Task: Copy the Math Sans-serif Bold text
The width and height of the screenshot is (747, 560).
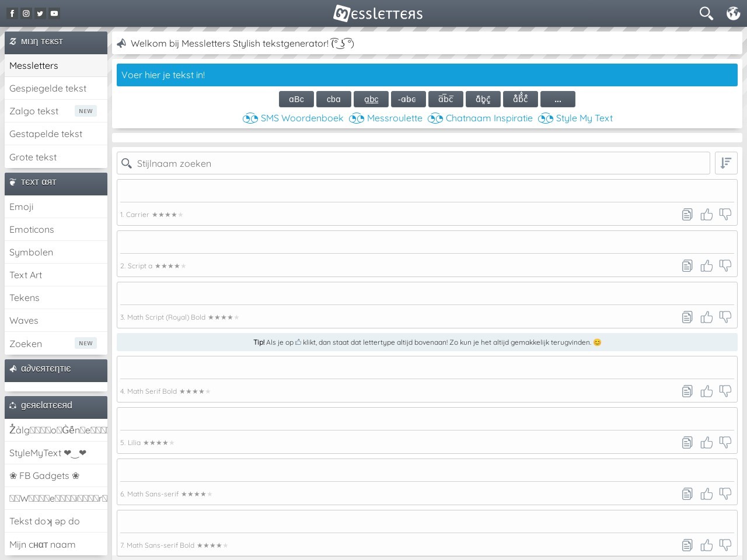Action: point(687,545)
